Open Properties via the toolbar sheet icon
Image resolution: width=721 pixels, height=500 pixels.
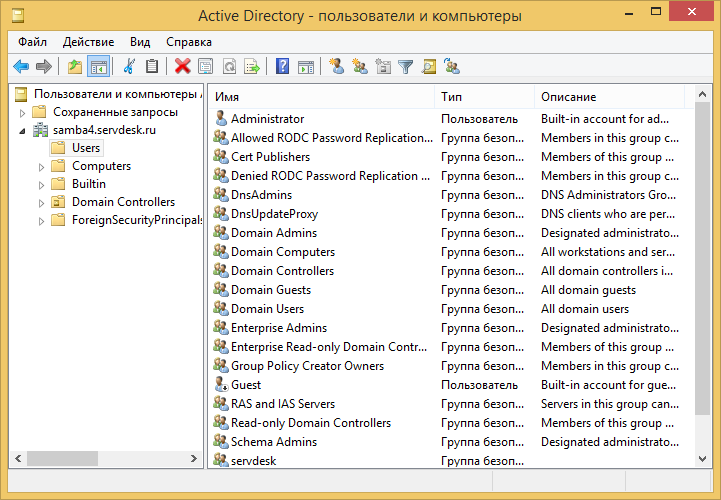(206, 67)
